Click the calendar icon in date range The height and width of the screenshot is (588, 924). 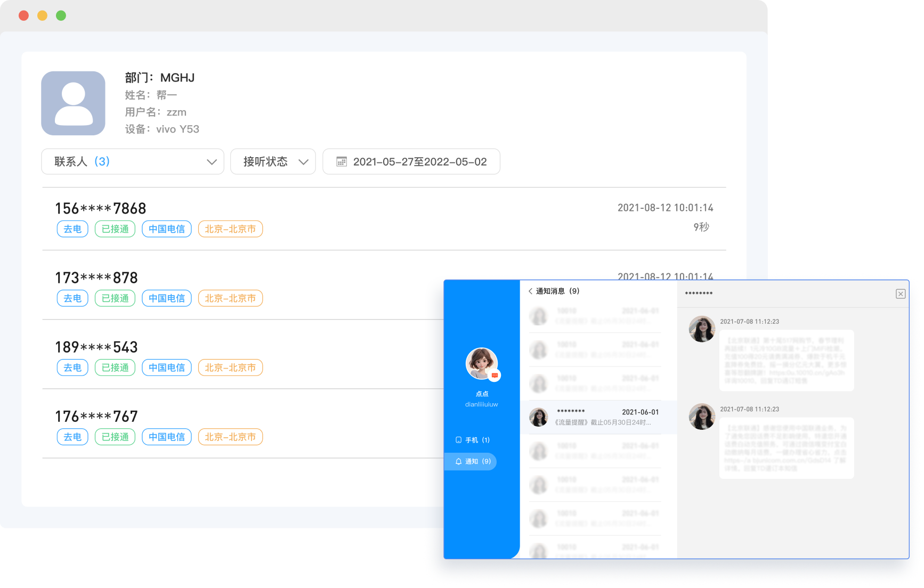coord(342,161)
